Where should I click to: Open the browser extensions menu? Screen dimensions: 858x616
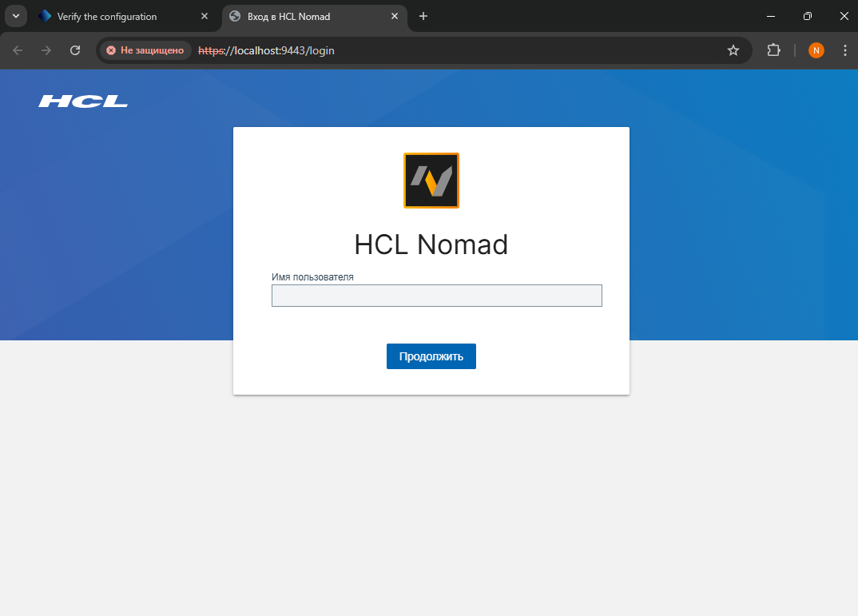pos(773,50)
